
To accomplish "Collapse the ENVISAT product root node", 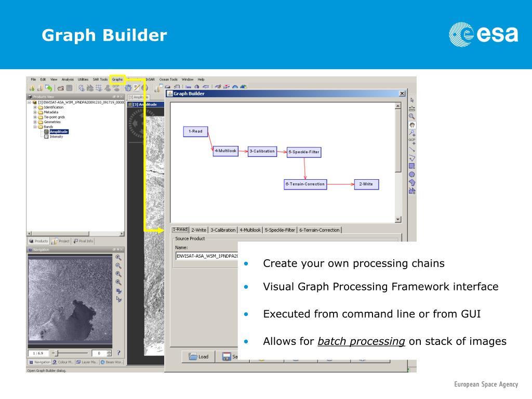I will click(x=29, y=102).
